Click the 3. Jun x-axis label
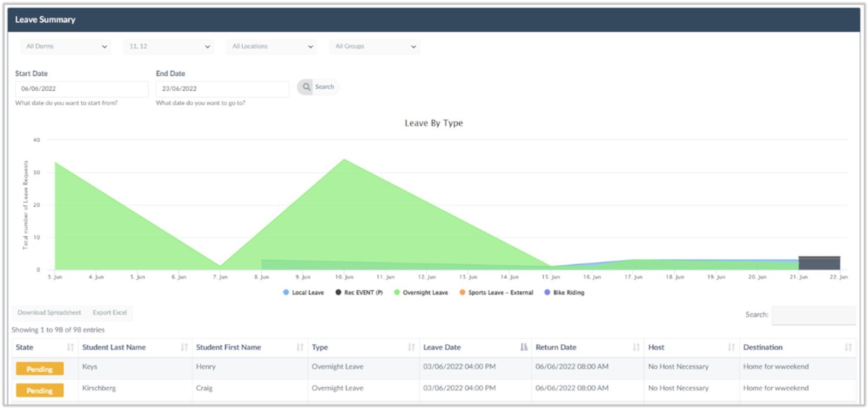 tap(55, 277)
